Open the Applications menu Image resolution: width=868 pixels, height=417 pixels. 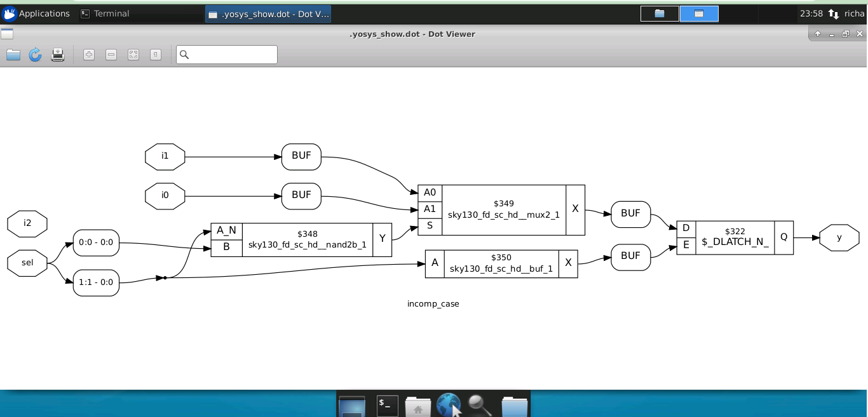tap(36, 13)
